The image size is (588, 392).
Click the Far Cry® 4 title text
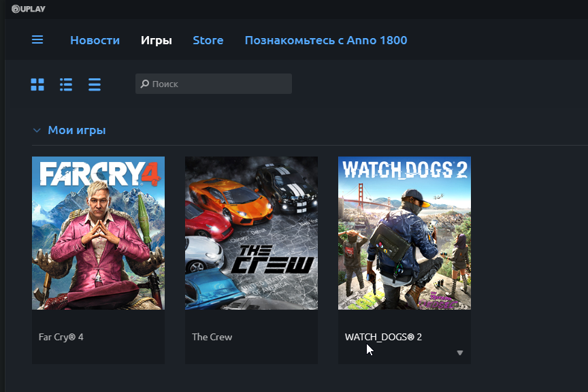[x=61, y=337]
